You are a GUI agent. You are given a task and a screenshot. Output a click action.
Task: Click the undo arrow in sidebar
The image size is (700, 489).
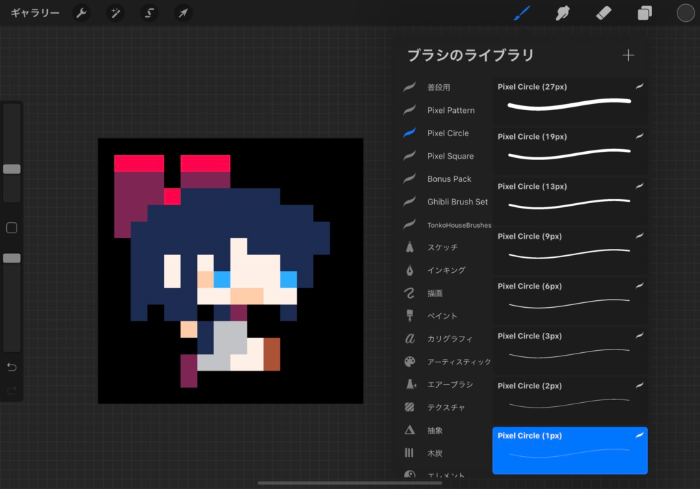12,367
